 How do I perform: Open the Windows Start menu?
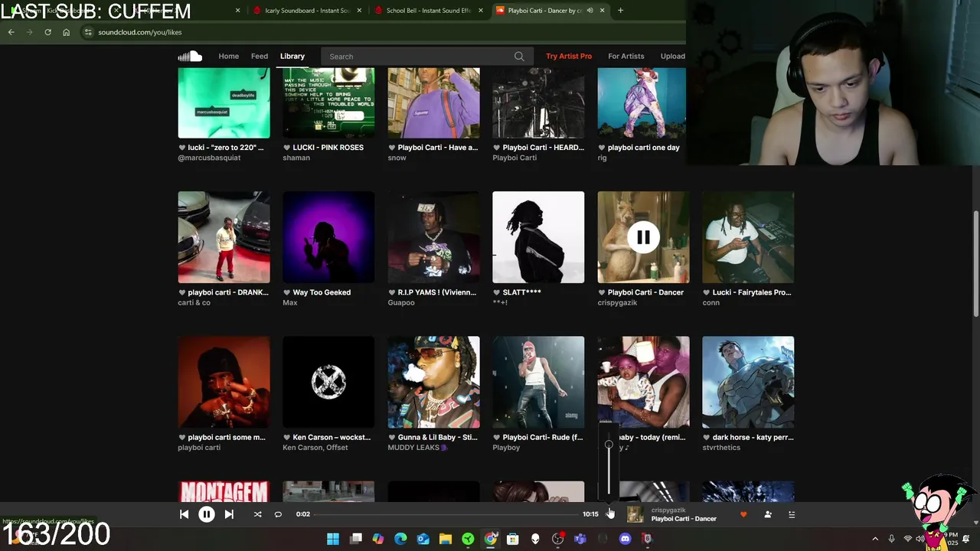pyautogui.click(x=333, y=539)
